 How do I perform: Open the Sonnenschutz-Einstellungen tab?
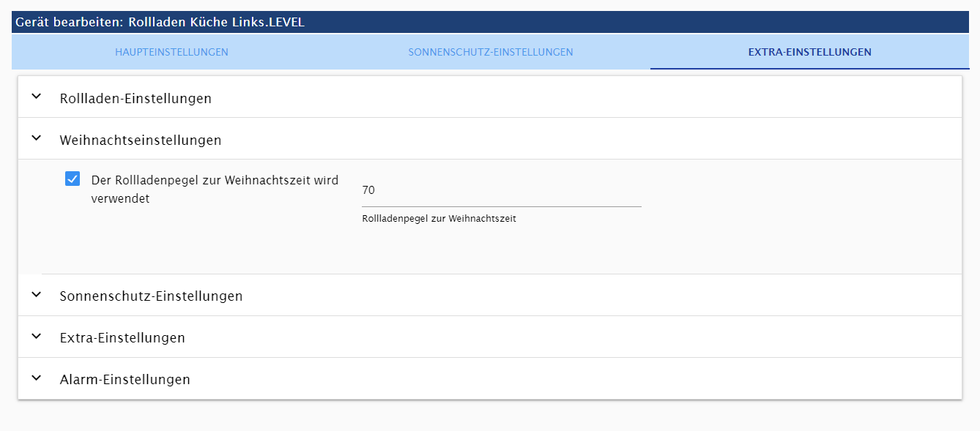coord(491,52)
